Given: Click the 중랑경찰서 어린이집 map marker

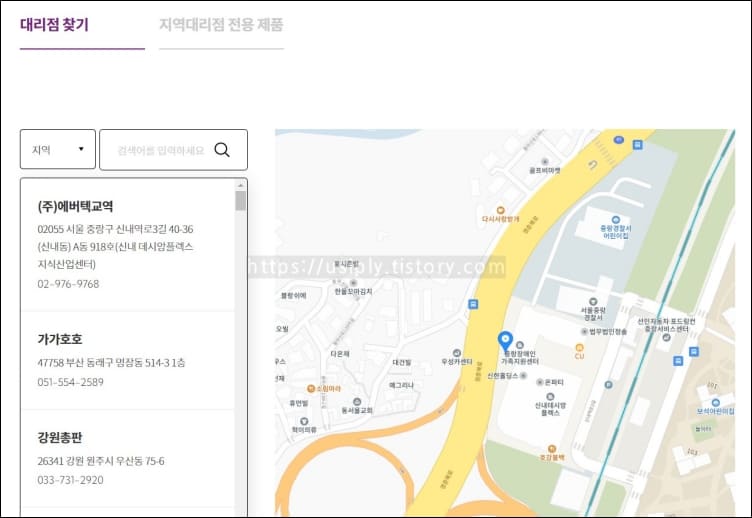Looking at the screenshot, I should (616, 220).
